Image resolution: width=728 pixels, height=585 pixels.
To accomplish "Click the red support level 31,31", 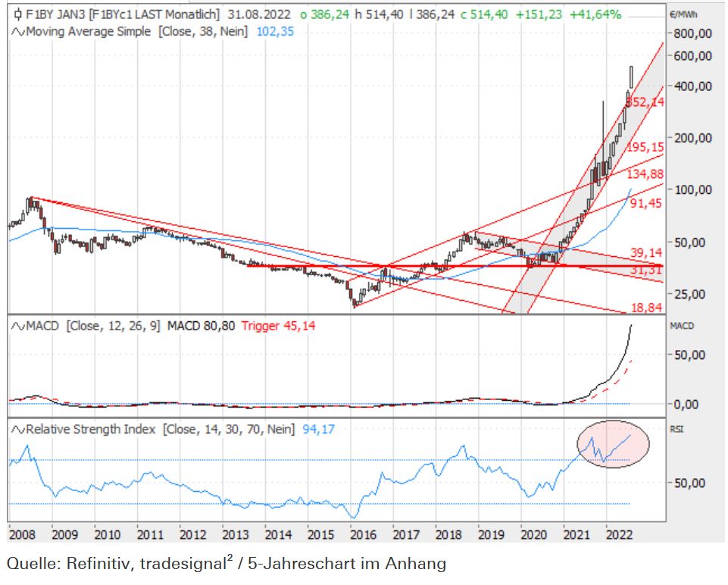I will (x=646, y=271).
